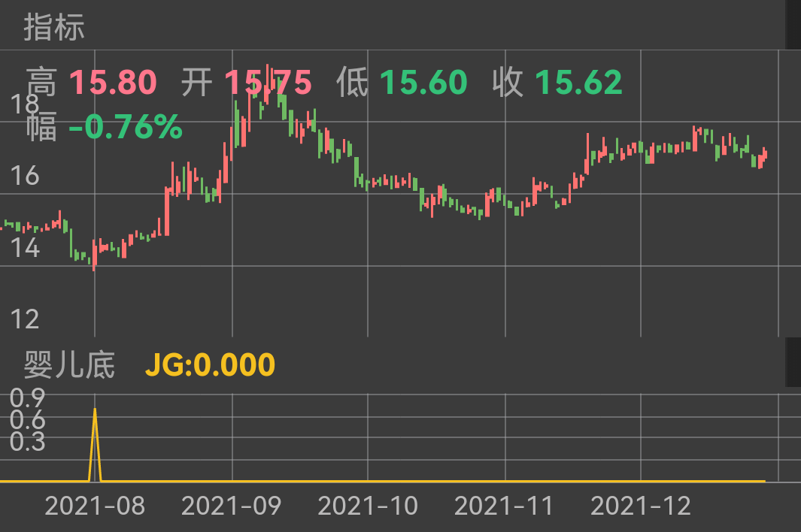
Task: Select the 2021-09 date label
Action: pyautogui.click(x=232, y=506)
